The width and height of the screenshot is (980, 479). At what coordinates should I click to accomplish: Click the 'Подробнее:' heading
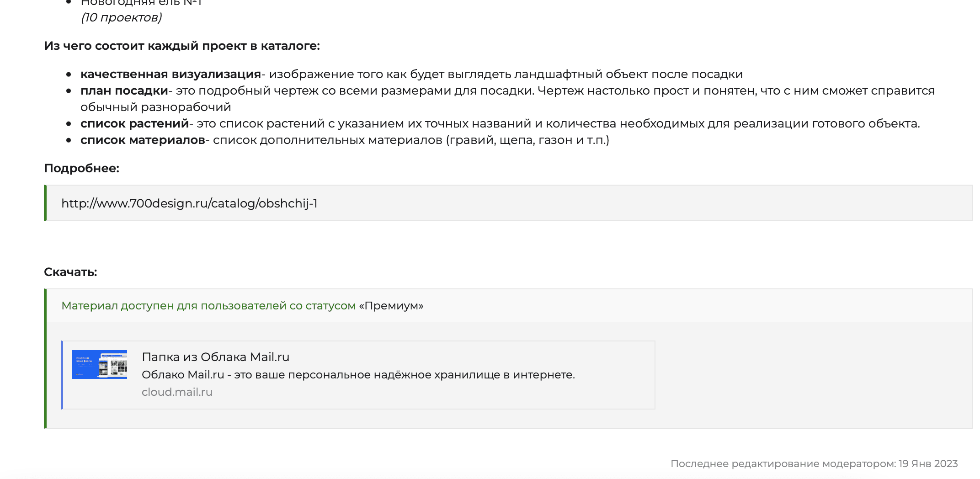tap(81, 168)
